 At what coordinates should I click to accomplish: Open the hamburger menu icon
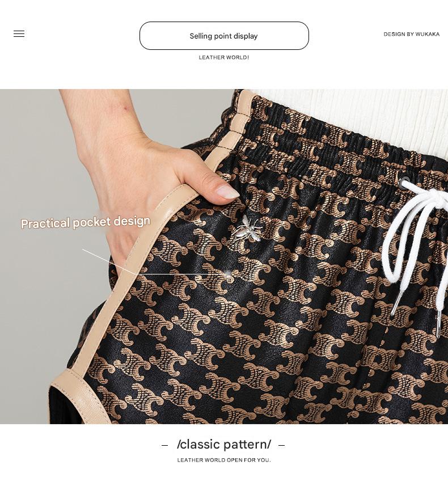click(x=19, y=34)
